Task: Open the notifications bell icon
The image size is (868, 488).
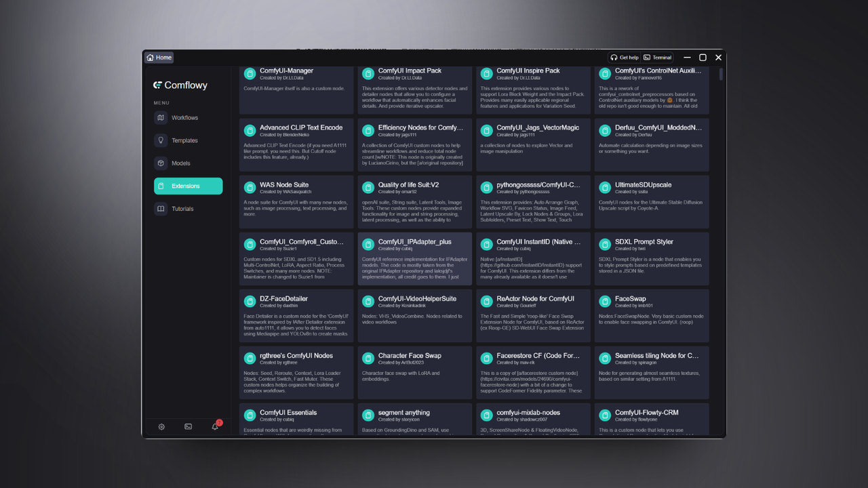Action: (x=215, y=426)
